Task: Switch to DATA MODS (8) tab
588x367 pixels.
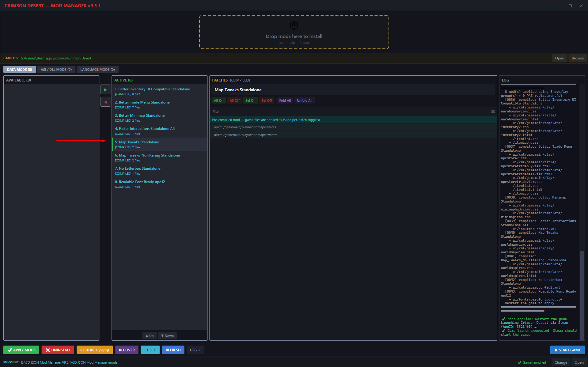Action: [20, 70]
